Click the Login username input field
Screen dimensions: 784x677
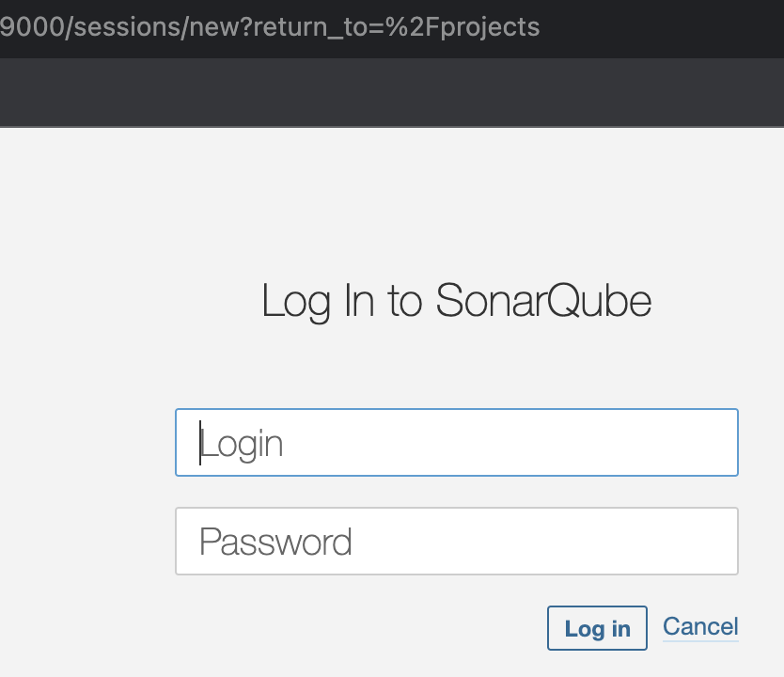point(456,443)
